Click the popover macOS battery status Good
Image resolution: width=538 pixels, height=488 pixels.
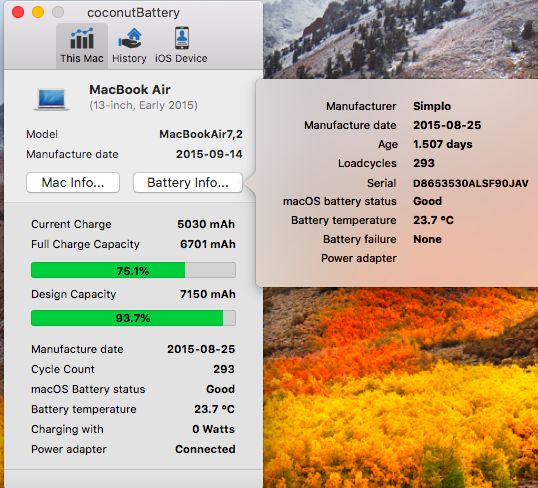pyautogui.click(x=427, y=201)
